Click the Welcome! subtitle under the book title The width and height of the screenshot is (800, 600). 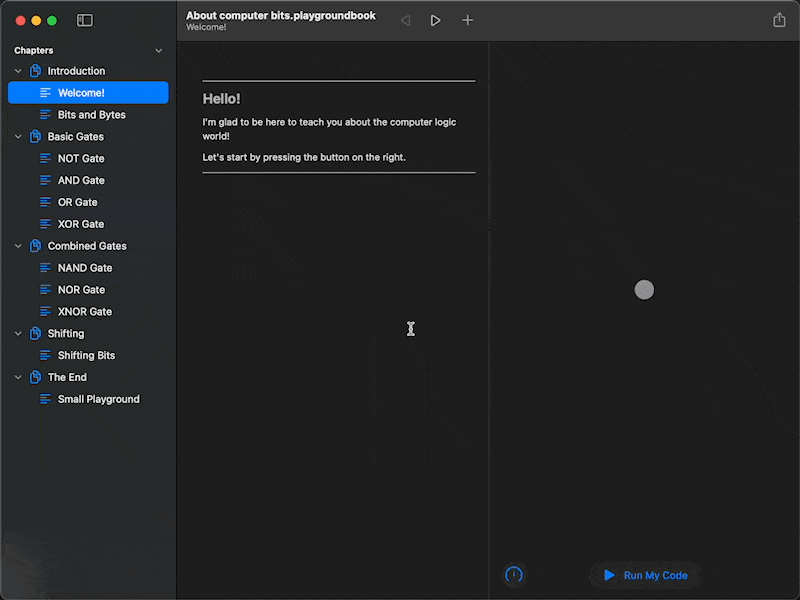tap(206, 28)
